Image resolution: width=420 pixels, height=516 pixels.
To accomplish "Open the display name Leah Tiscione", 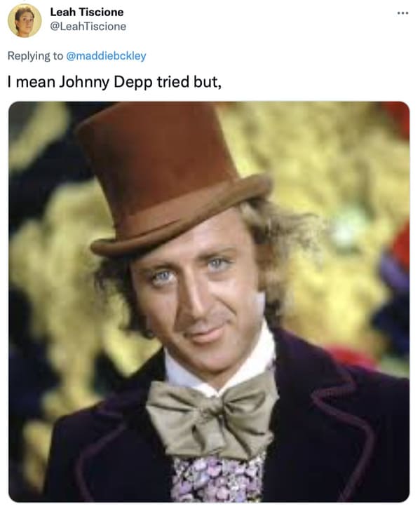I will pos(86,12).
